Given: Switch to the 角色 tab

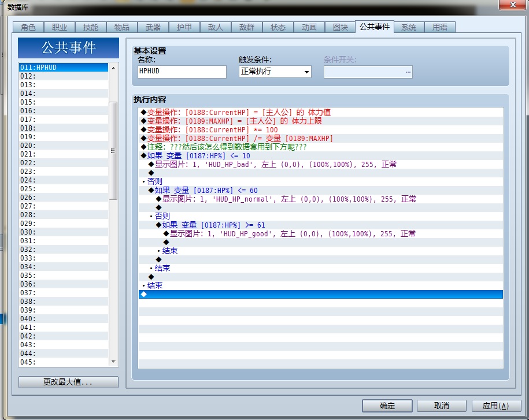Looking at the screenshot, I should [x=28, y=27].
